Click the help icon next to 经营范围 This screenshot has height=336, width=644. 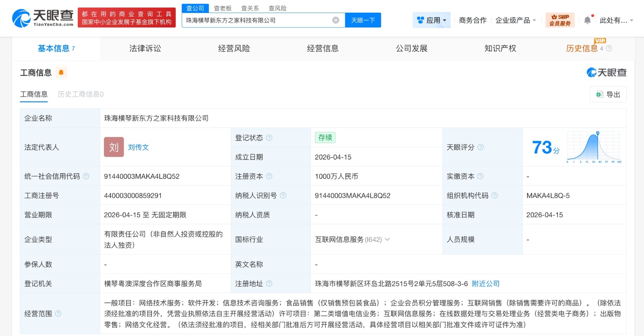[58, 313]
